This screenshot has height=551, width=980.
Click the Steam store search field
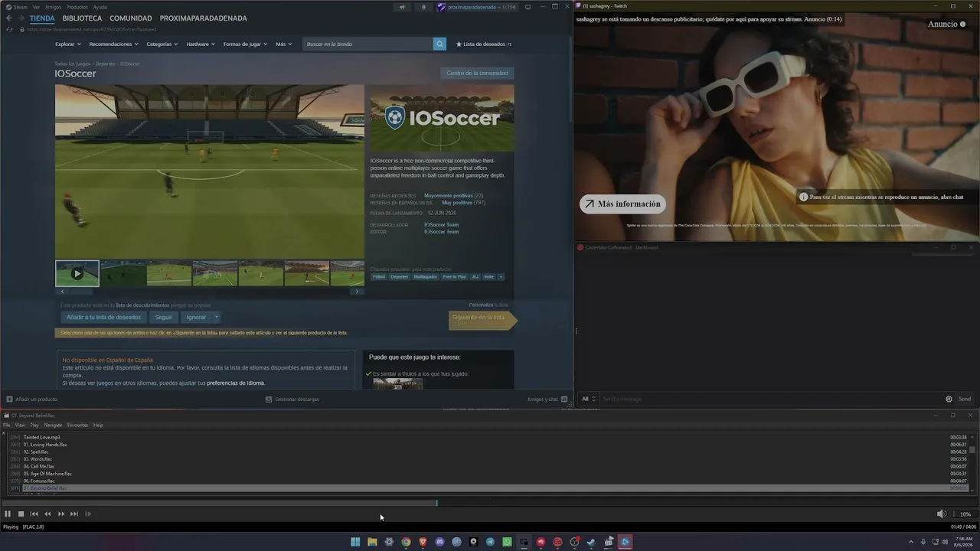coord(368,44)
